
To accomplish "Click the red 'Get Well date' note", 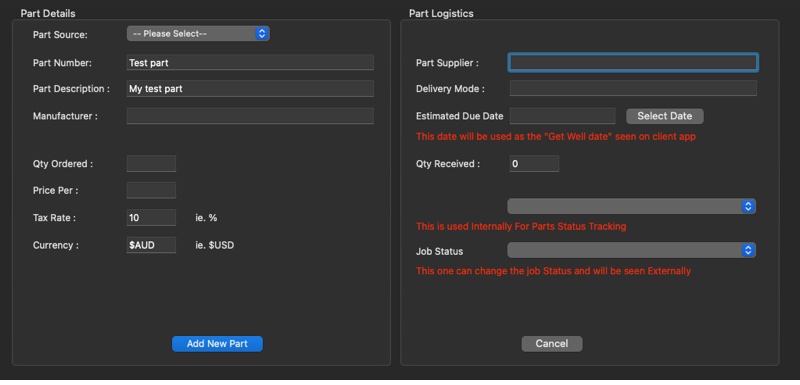I will pyautogui.click(x=556, y=137).
